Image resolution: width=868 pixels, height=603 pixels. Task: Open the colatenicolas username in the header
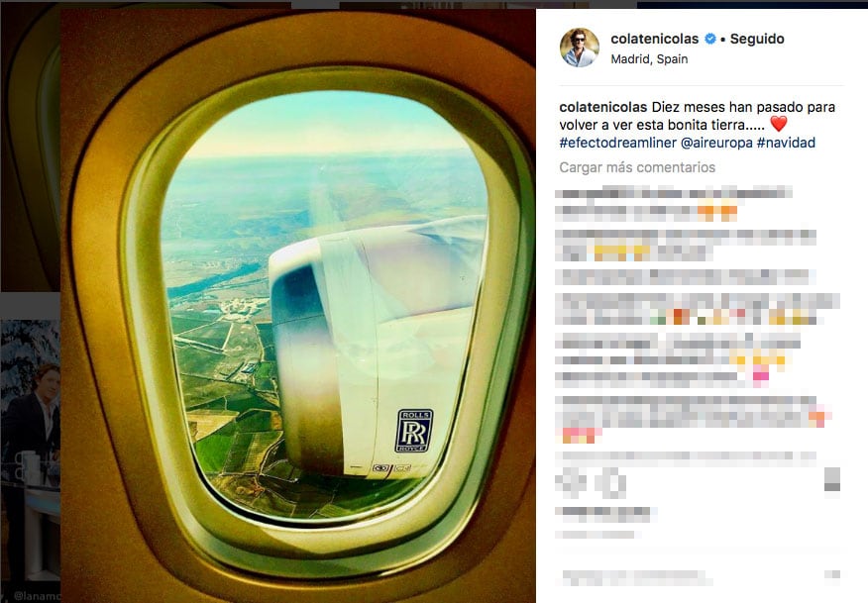(654, 39)
